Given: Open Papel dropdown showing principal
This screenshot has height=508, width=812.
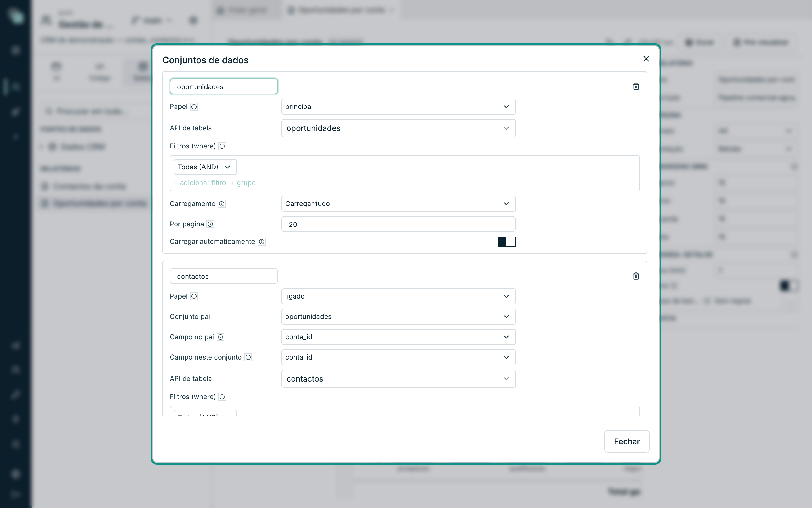Looking at the screenshot, I should pos(398,107).
